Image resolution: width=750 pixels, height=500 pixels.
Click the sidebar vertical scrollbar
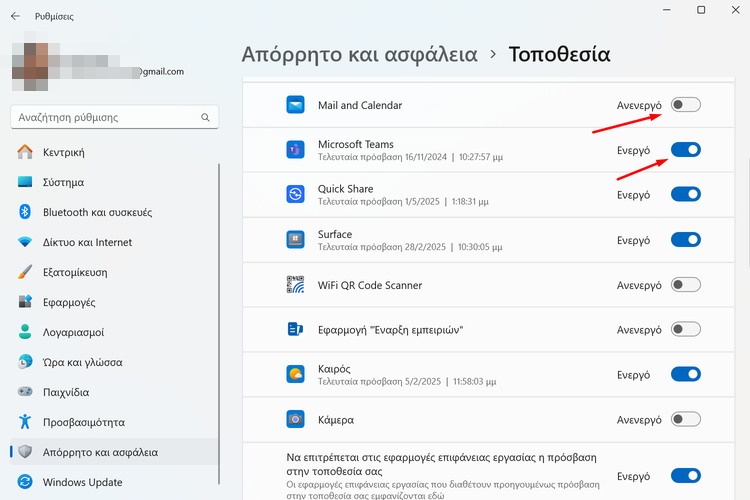[219, 324]
